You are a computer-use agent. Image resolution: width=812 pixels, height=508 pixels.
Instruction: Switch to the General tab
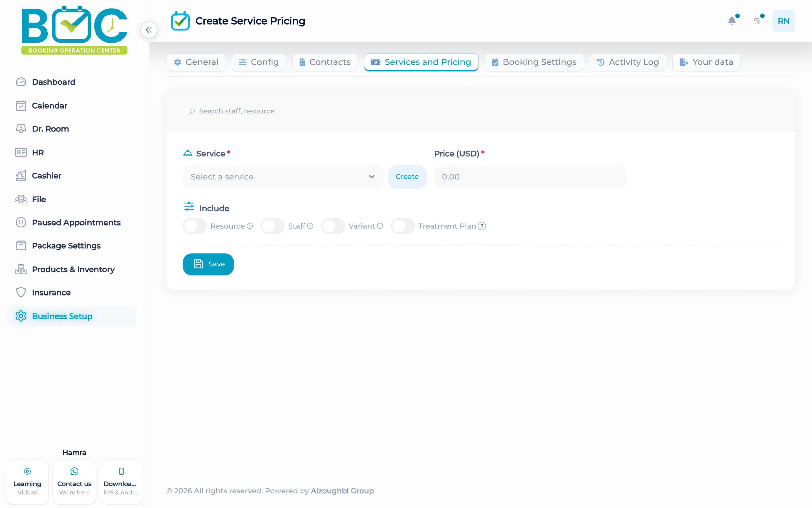pos(196,62)
